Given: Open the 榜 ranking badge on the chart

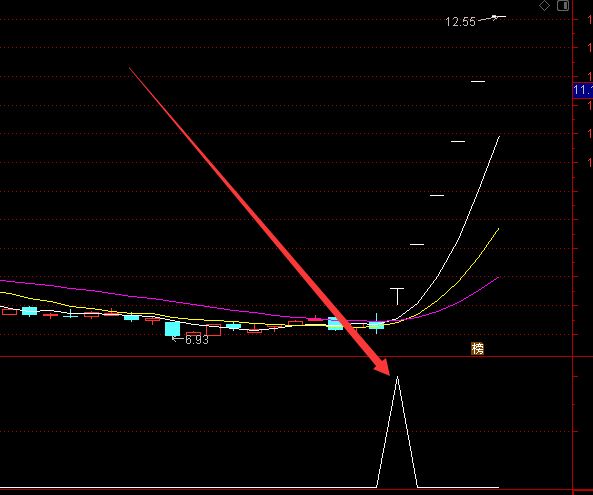Looking at the screenshot, I should click(478, 348).
